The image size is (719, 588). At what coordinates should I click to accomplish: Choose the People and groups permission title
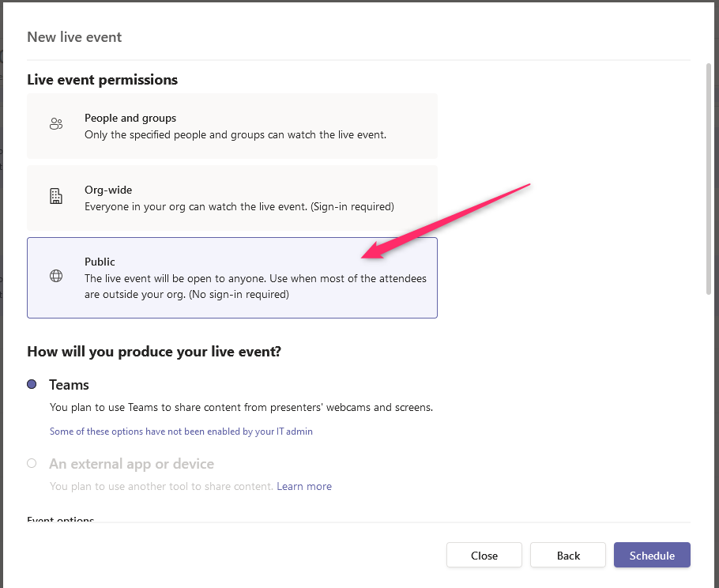pyautogui.click(x=130, y=118)
